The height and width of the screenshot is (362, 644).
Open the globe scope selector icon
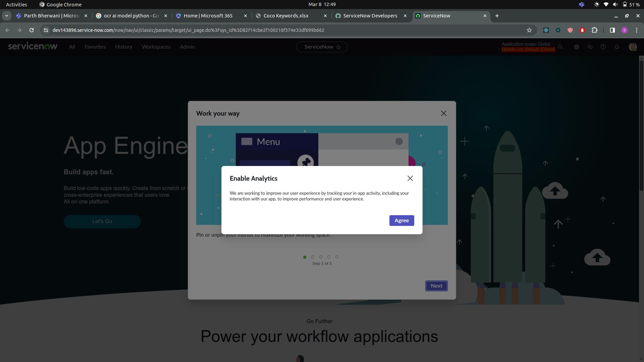click(x=576, y=47)
